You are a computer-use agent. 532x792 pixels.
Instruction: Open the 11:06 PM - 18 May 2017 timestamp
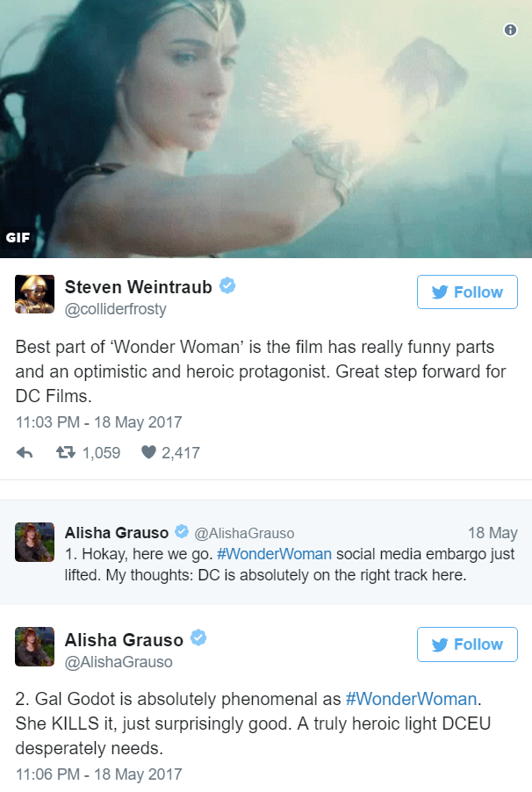pyautogui.click(x=98, y=774)
